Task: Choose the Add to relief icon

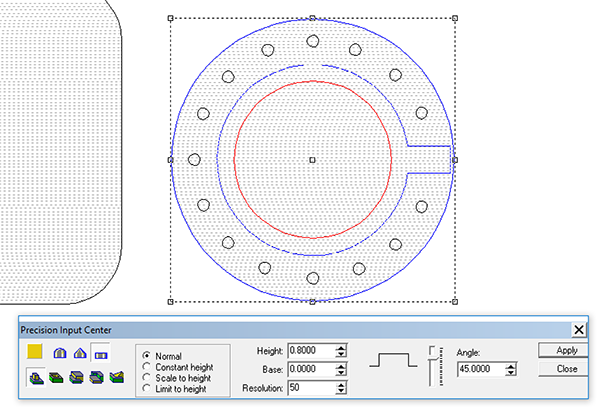Action: tap(36, 378)
